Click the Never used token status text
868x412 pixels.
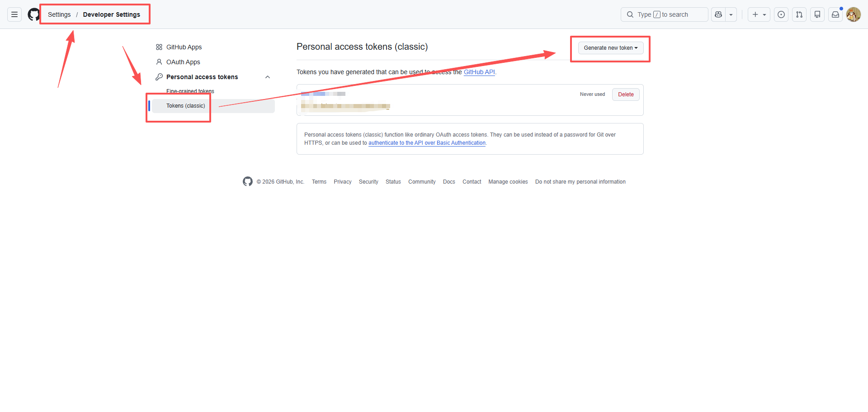(592, 95)
